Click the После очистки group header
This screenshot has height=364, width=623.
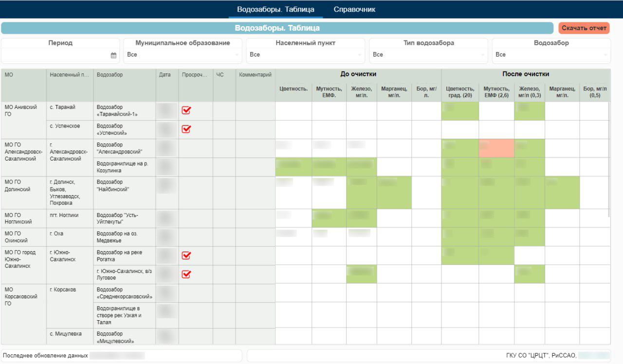click(x=526, y=74)
